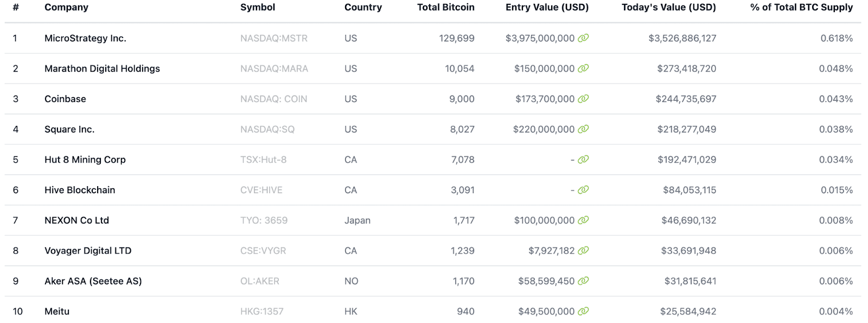Open the link icon in the Square Inc. row

click(x=583, y=129)
